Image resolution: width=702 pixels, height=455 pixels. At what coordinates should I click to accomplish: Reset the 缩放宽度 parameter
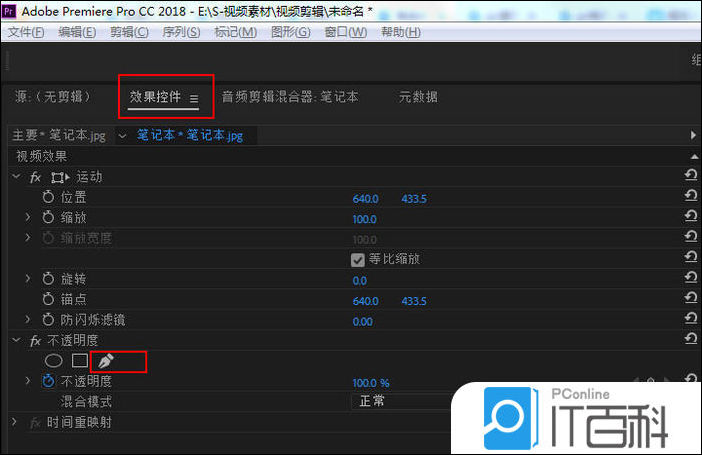[x=691, y=236]
